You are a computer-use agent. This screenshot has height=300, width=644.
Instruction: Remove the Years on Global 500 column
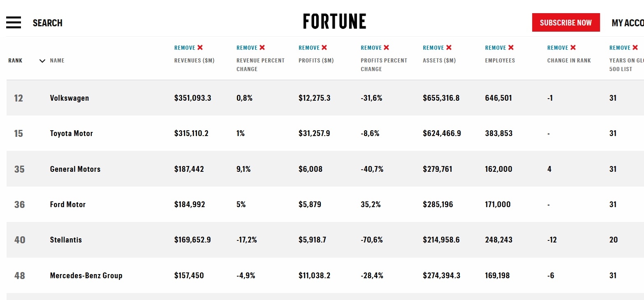623,48
